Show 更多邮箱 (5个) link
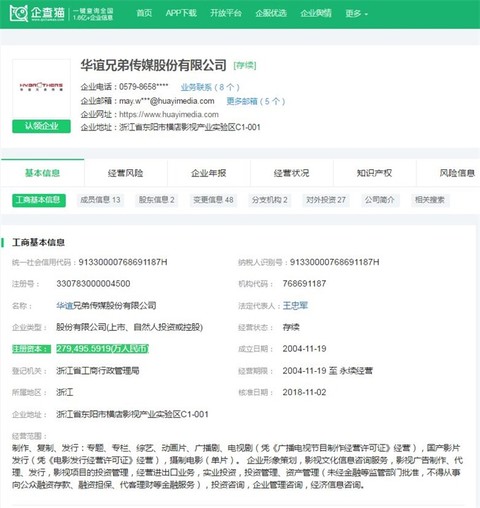 [256, 101]
